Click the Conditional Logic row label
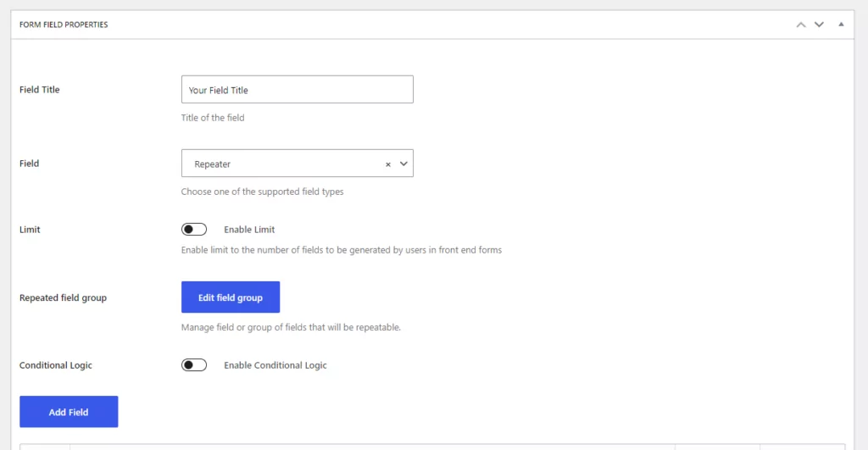 56,365
